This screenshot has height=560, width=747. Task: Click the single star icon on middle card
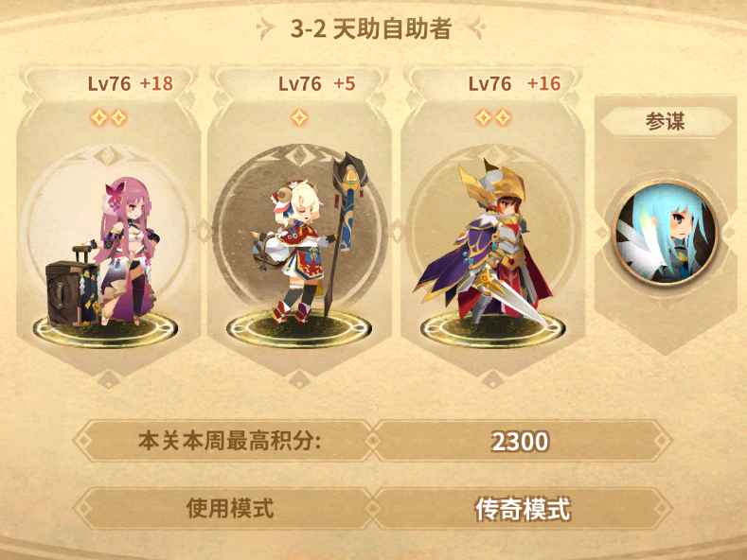[x=299, y=117]
